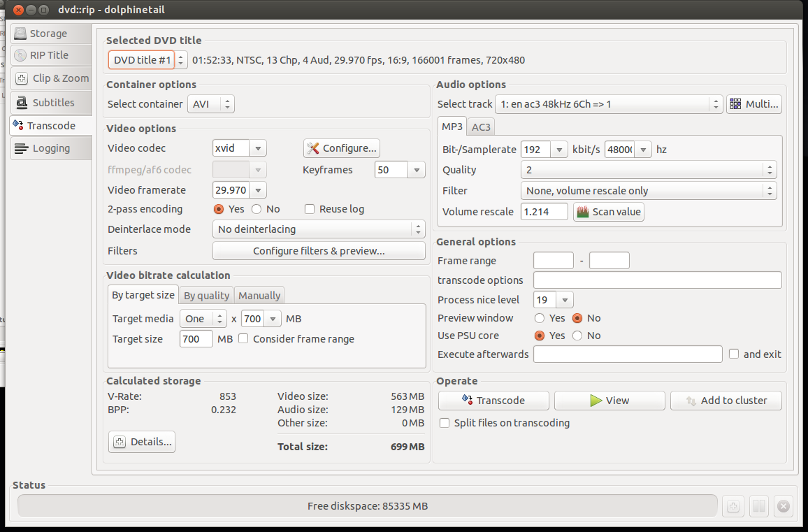Start the Transcode operation
Image resolution: width=808 pixels, height=532 pixels.
click(x=493, y=401)
